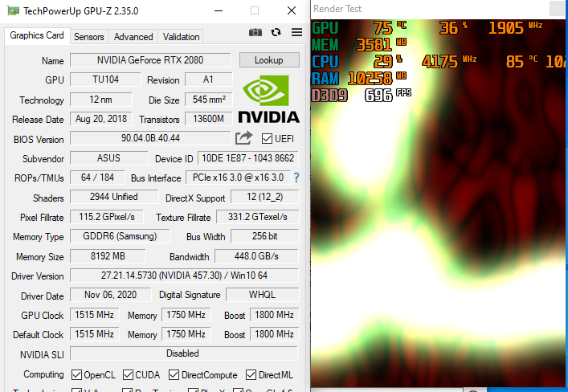This screenshot has height=392, width=568.
Task: Toggle the DirectML checkbox
Action: tap(251, 374)
